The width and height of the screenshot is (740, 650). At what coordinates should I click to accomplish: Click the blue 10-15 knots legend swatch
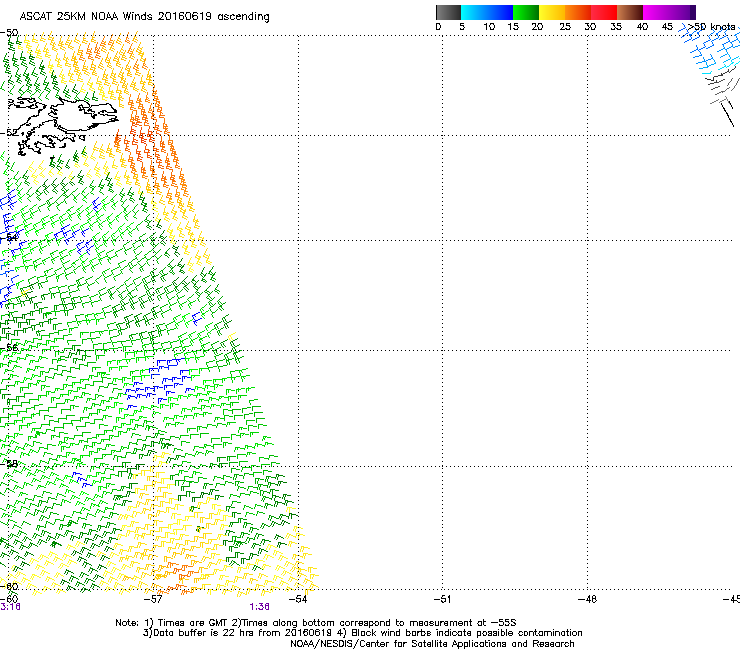pyautogui.click(x=500, y=12)
